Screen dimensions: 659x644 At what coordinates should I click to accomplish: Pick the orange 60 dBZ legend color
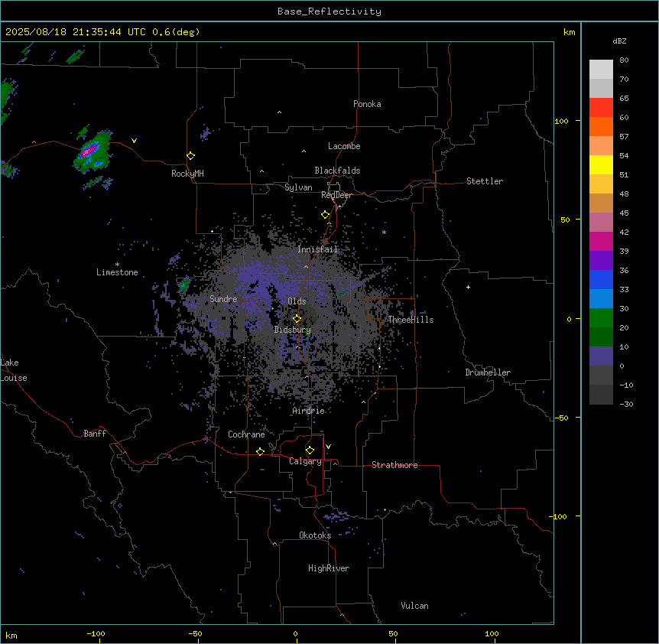click(x=601, y=126)
